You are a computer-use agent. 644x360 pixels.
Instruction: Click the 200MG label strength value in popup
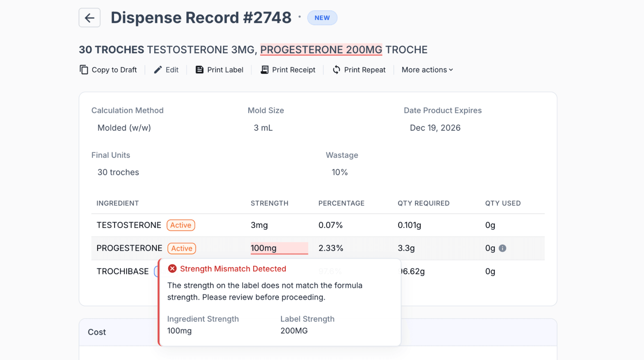point(294,330)
